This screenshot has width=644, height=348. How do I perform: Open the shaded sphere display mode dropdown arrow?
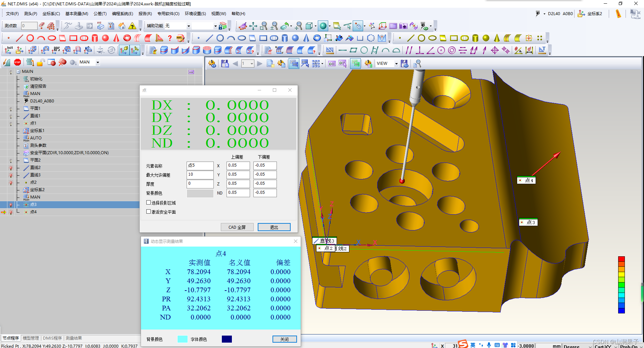pyautogui.click(x=330, y=26)
